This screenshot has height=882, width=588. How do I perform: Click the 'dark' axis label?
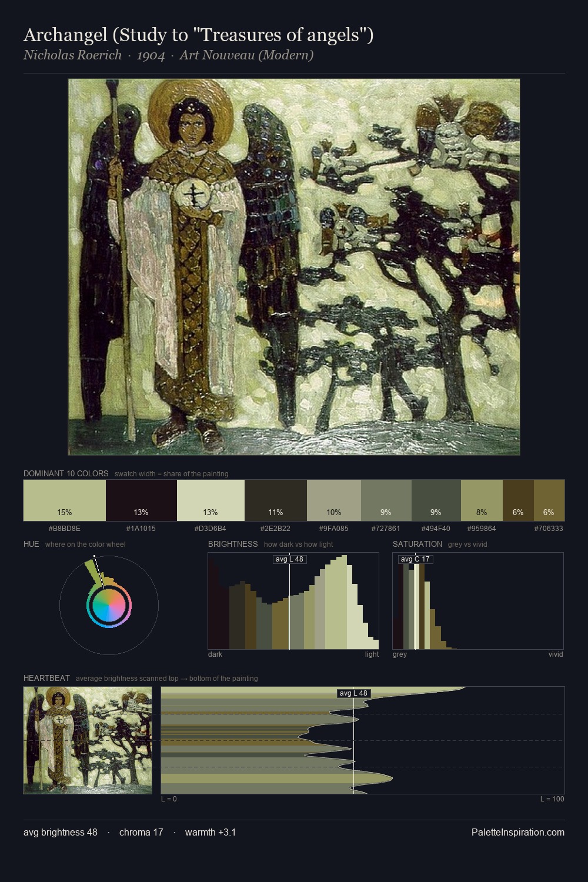tap(215, 654)
